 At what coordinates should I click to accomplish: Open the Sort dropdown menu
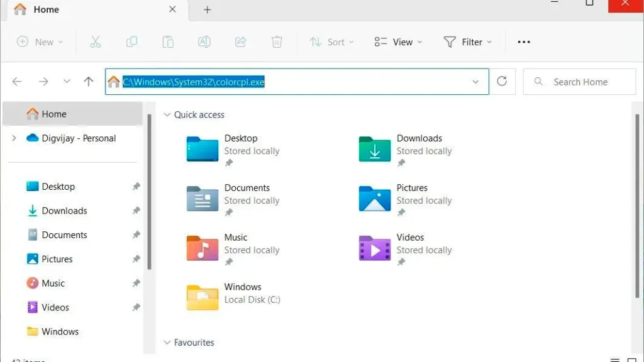click(x=331, y=42)
